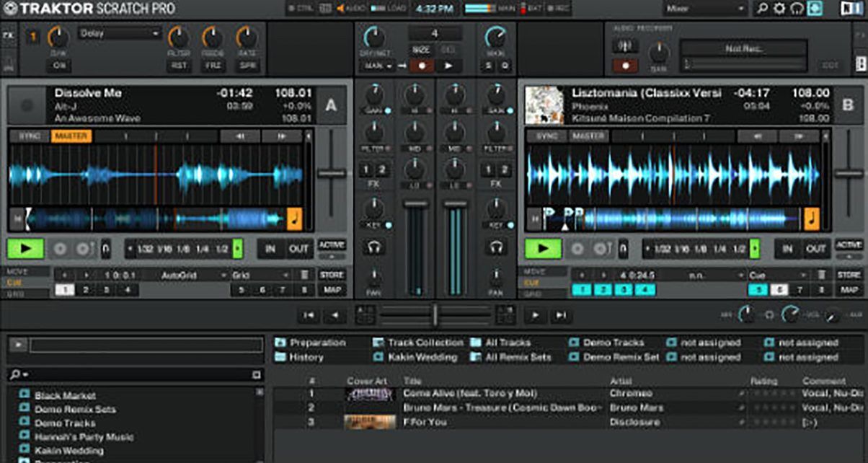Play Deck A with green play button
868x463 pixels.
coord(26,249)
